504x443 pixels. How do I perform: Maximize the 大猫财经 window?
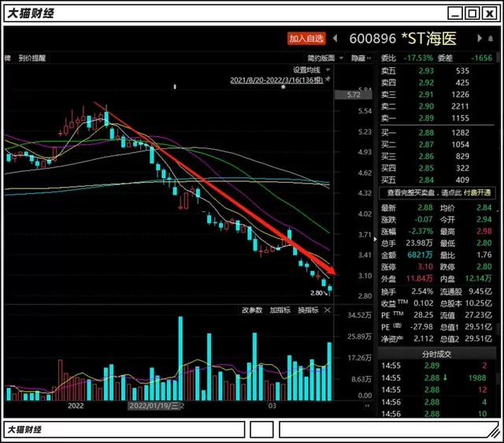[472, 13]
